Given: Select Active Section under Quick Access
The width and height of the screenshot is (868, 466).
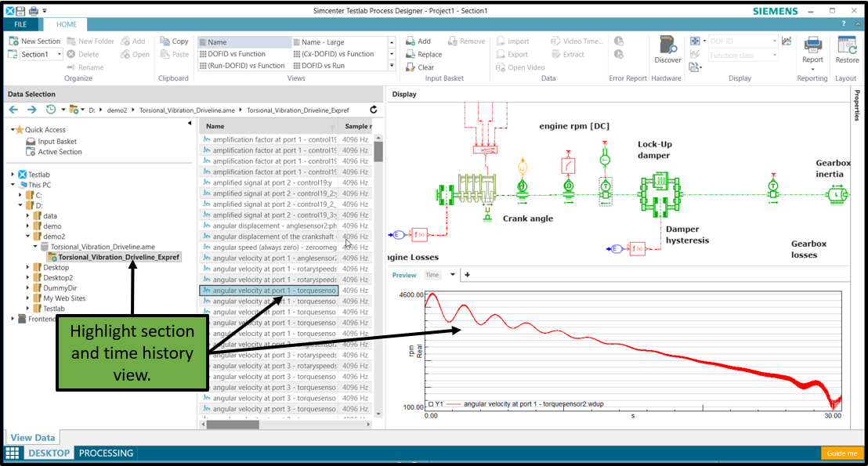Looking at the screenshot, I should point(54,152).
